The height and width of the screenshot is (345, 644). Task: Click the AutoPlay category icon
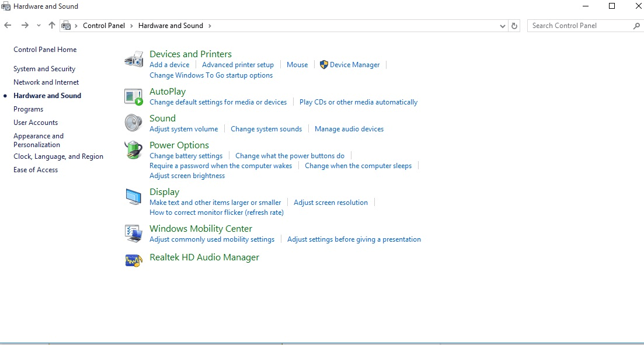tap(134, 97)
